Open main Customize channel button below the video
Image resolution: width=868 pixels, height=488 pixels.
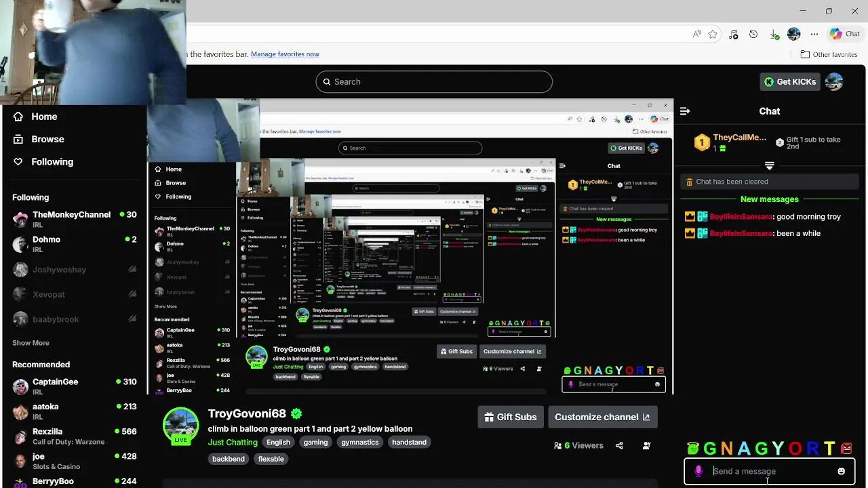click(602, 417)
